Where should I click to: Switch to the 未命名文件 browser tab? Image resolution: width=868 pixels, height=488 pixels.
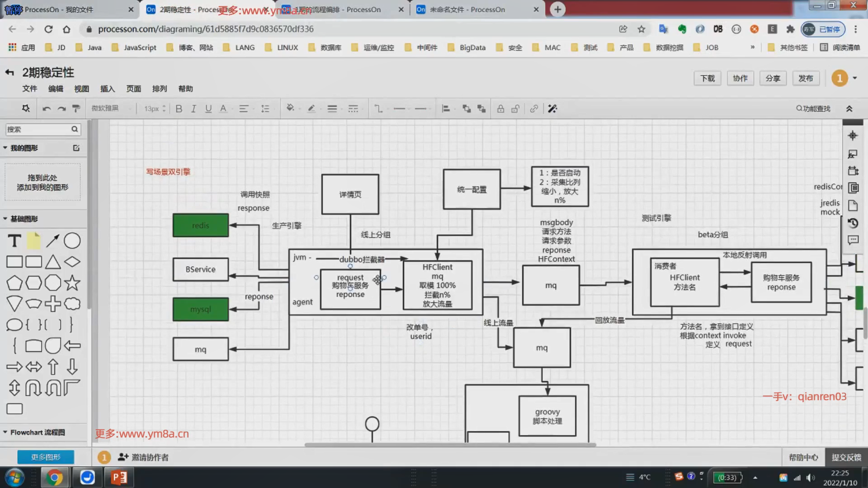[467, 9]
